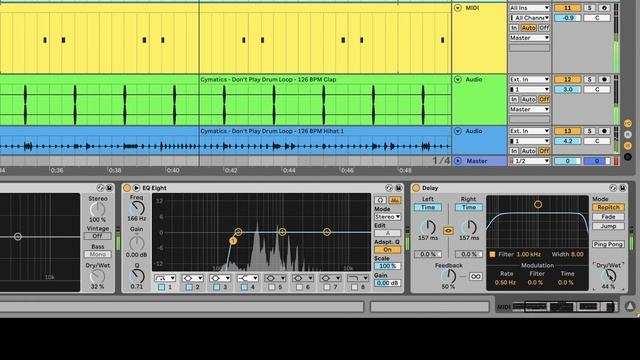The width and height of the screenshot is (640, 360).
Task: Toggle EQ Eight spectrum analyzer button
Action: point(395,200)
